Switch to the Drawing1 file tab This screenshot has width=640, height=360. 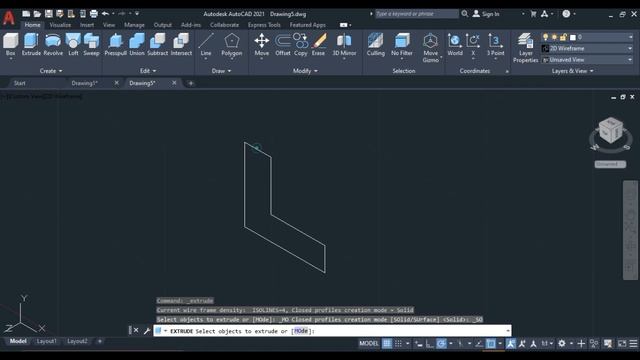(84, 83)
